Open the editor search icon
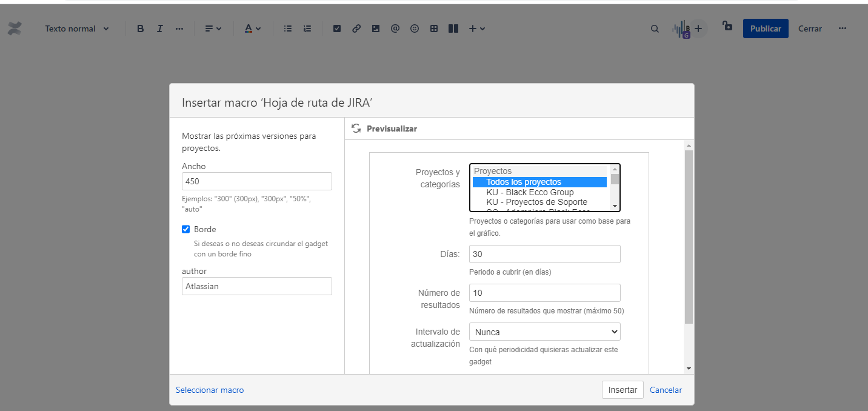 tap(655, 28)
